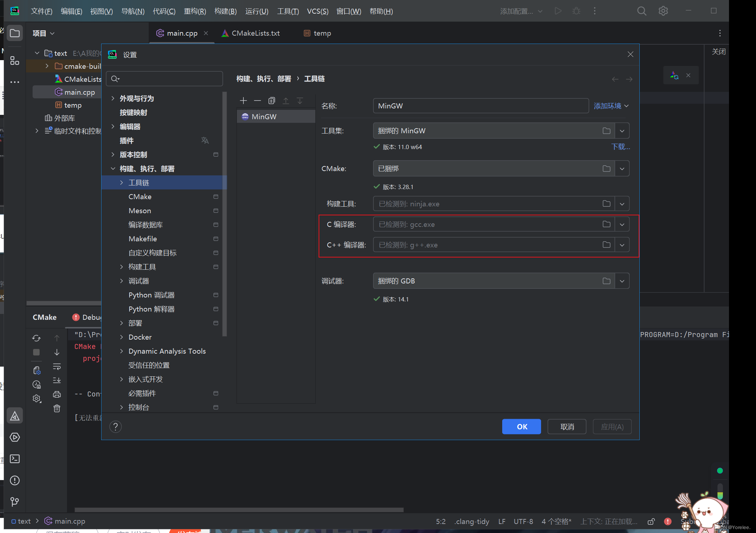Close main.cpp editor tab
Image resolution: width=756 pixels, height=533 pixels.
click(x=206, y=33)
